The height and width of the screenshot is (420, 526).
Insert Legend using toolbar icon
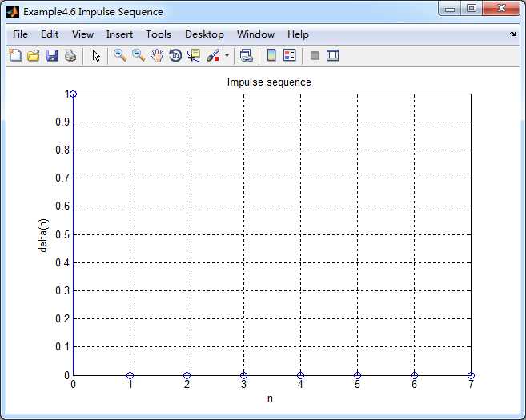(x=290, y=55)
